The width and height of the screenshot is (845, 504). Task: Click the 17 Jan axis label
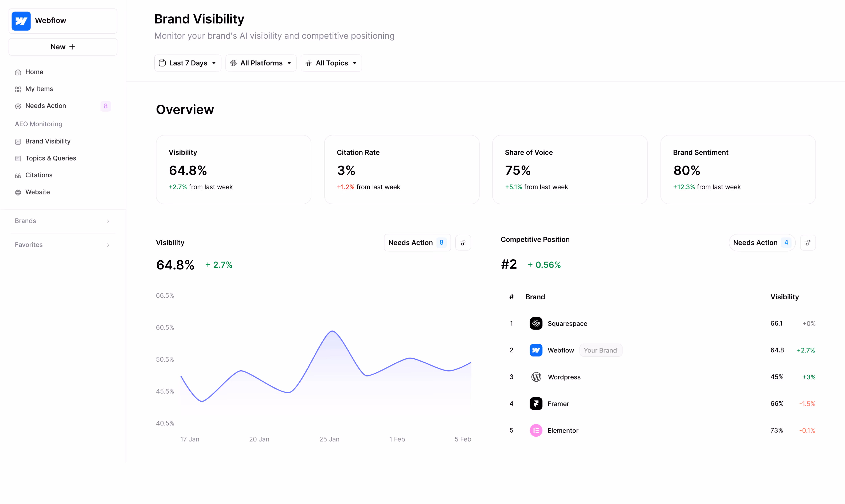(x=190, y=439)
